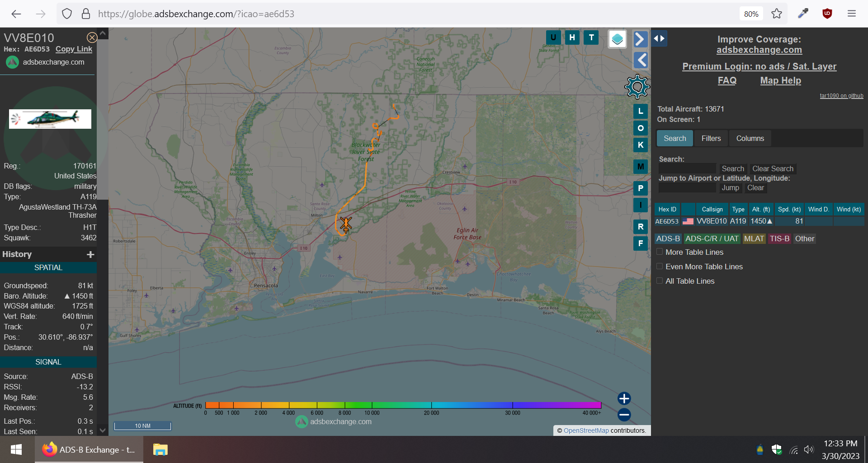Click the L button on map
The image size is (868, 463).
tap(641, 111)
